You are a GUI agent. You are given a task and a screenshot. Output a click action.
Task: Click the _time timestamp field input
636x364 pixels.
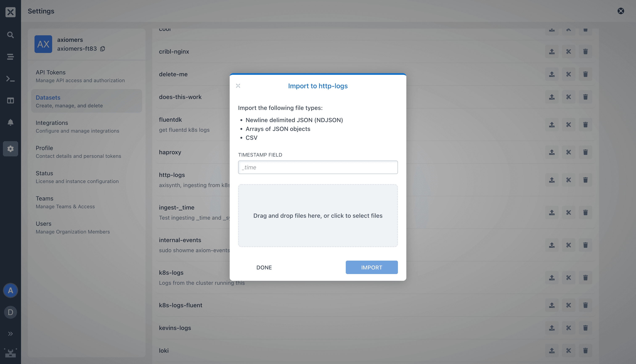click(x=318, y=167)
